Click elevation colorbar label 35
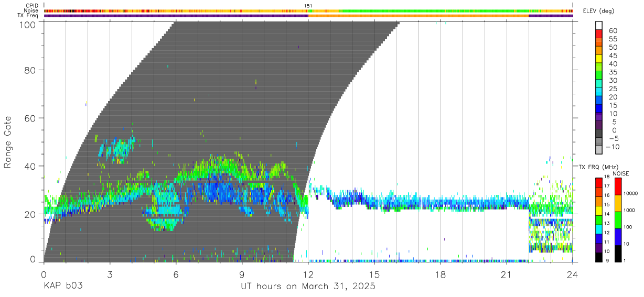644x297 pixels. point(613,72)
